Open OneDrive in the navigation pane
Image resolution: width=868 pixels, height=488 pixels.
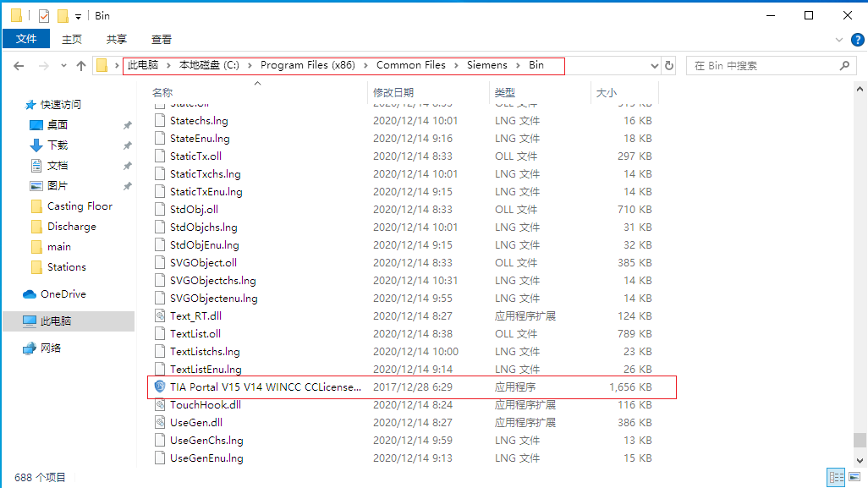(63, 294)
